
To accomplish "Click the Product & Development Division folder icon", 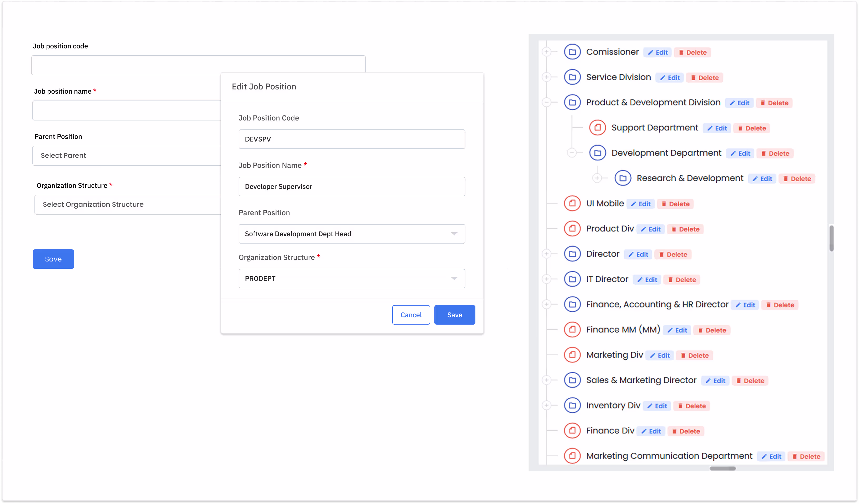I will click(572, 102).
